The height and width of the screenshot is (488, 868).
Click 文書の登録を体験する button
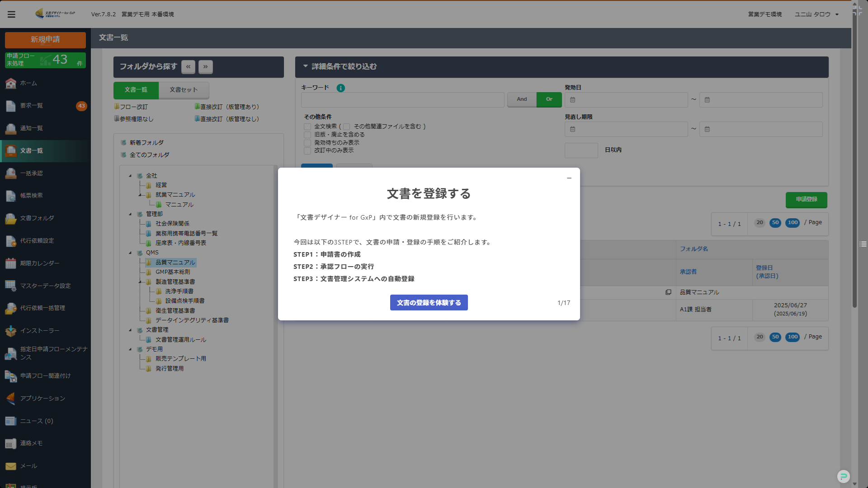pos(429,303)
